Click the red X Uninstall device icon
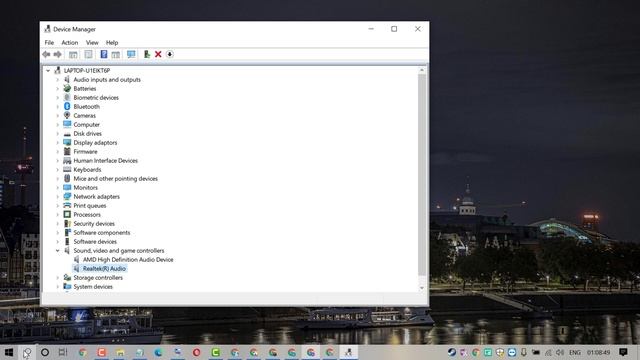The height and width of the screenshot is (360, 640). 158,54
